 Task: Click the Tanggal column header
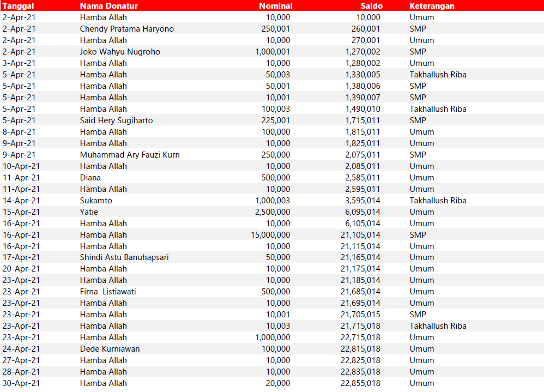click(18, 5)
